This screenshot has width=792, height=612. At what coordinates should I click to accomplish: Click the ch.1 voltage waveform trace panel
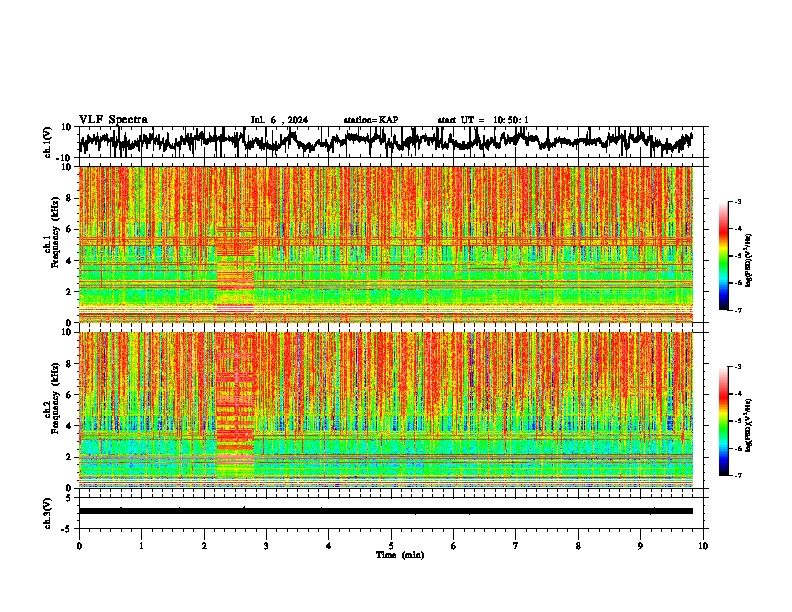[393, 142]
